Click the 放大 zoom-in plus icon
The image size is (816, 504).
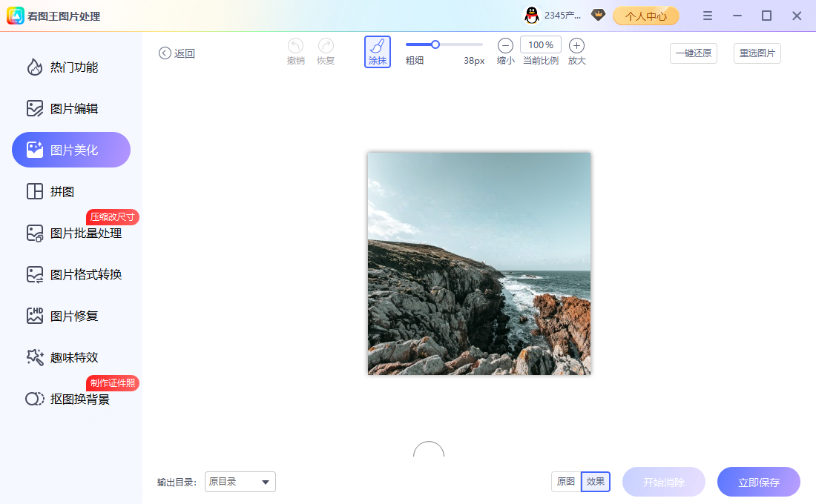[576, 46]
